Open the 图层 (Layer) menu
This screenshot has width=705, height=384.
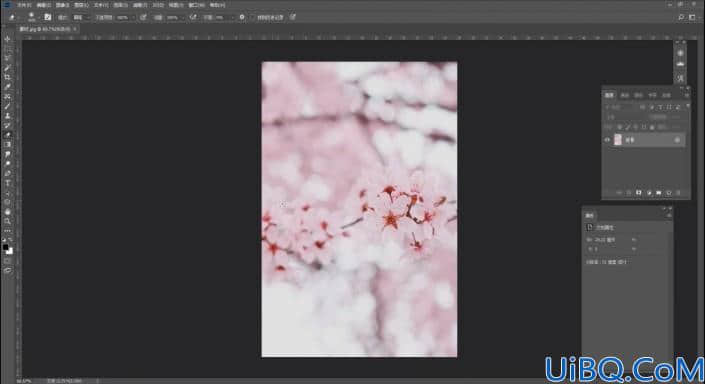tap(81, 5)
